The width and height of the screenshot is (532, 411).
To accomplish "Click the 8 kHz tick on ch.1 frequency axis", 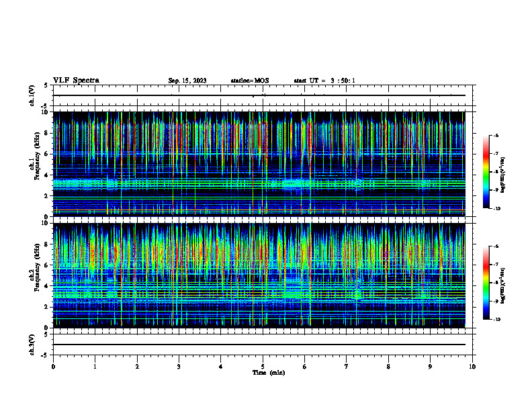I will tap(47, 133).
